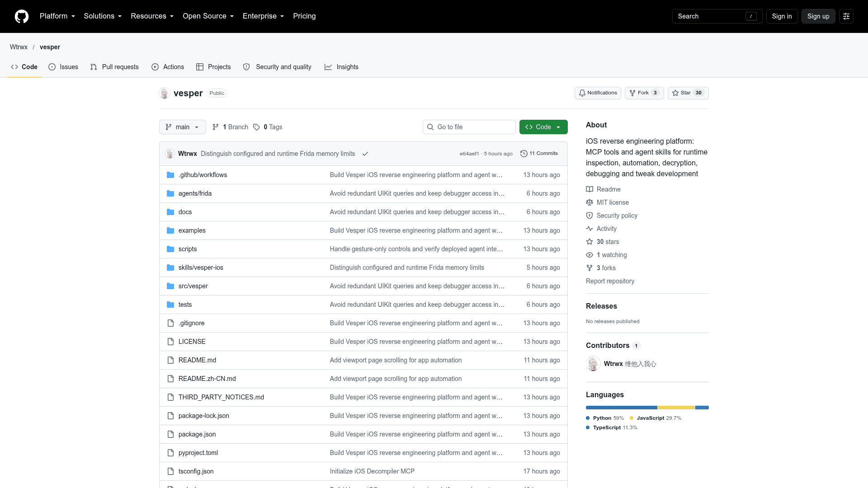Click the Fork repository button

(x=644, y=93)
